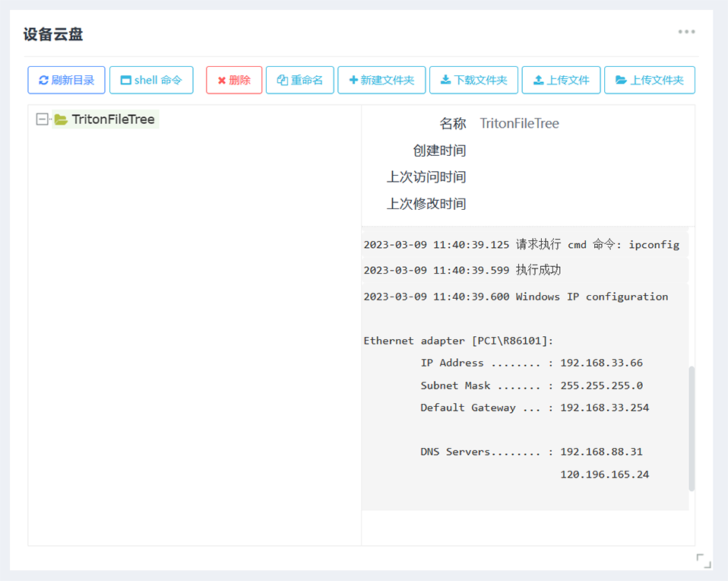
Task: Click the ipconfig command request log line
Action: 521,245
